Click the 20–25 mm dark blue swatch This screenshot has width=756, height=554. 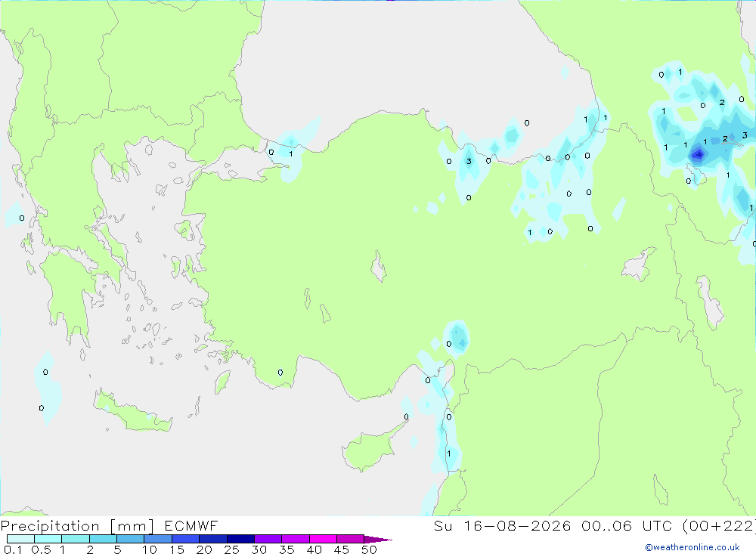(213, 539)
